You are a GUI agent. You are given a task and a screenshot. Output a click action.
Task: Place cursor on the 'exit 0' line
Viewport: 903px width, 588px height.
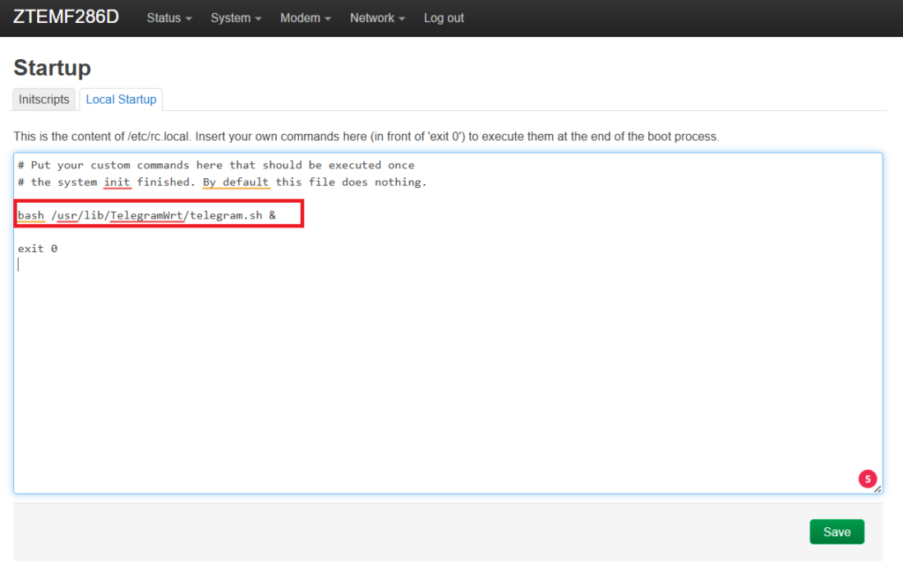tap(38, 249)
